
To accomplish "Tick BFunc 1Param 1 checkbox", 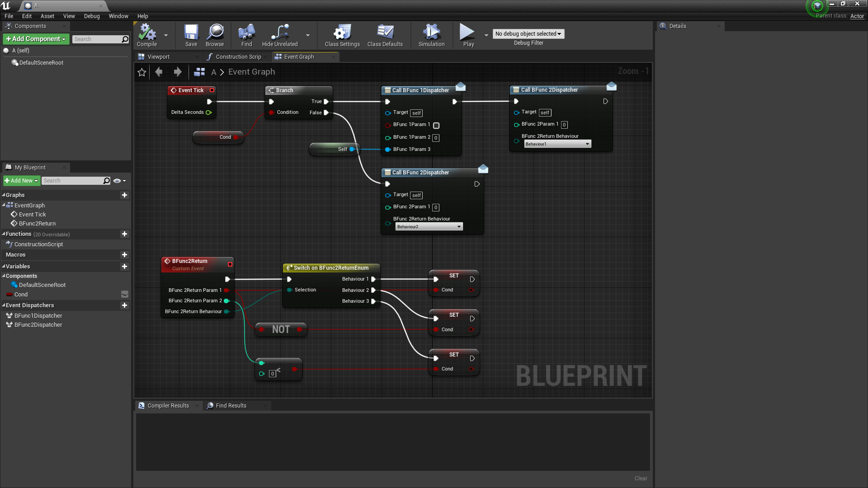I will [x=436, y=126].
